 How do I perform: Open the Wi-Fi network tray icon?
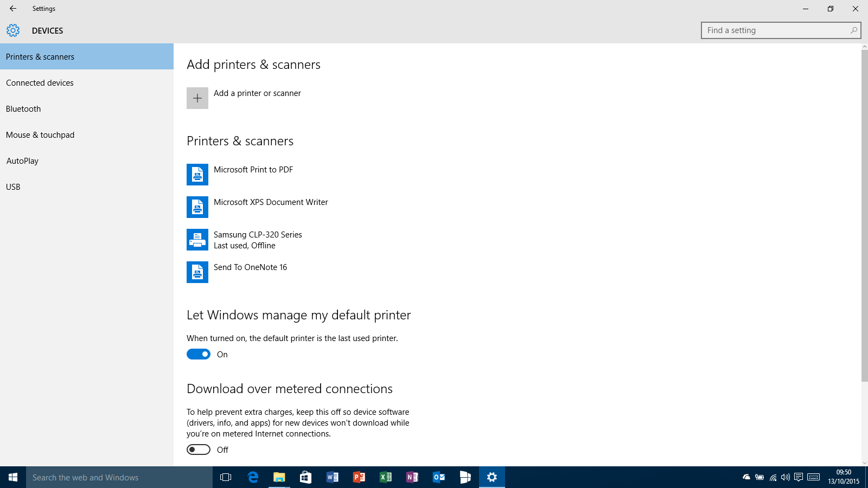773,477
